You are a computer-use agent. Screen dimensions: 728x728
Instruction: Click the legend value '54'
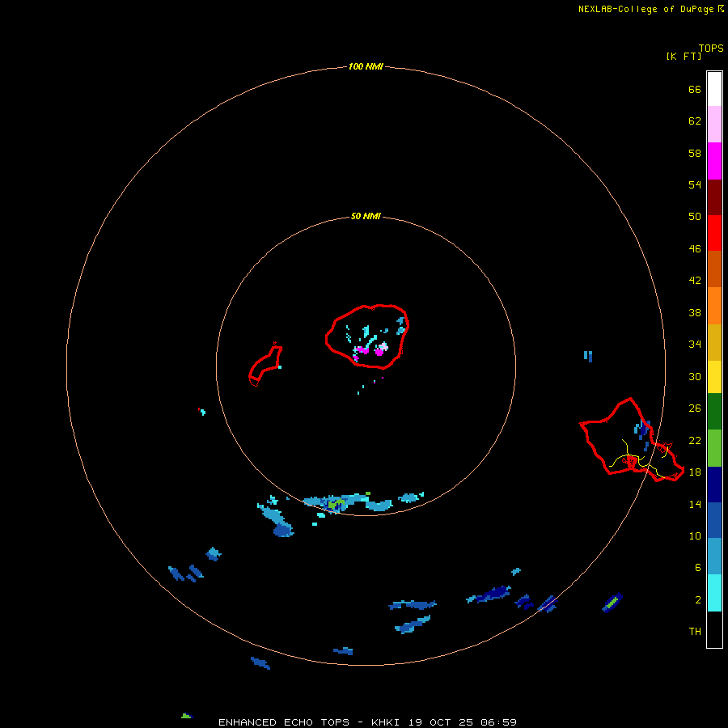coord(695,184)
